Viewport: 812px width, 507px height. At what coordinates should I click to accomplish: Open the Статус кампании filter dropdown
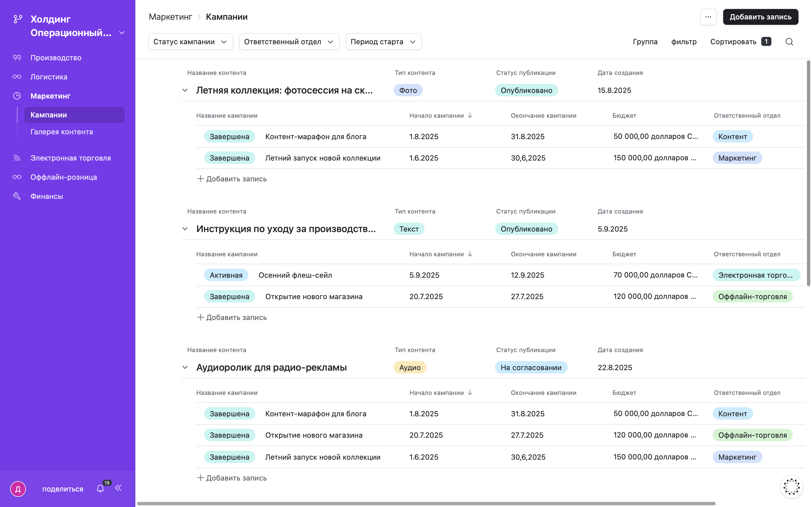pyautogui.click(x=191, y=42)
